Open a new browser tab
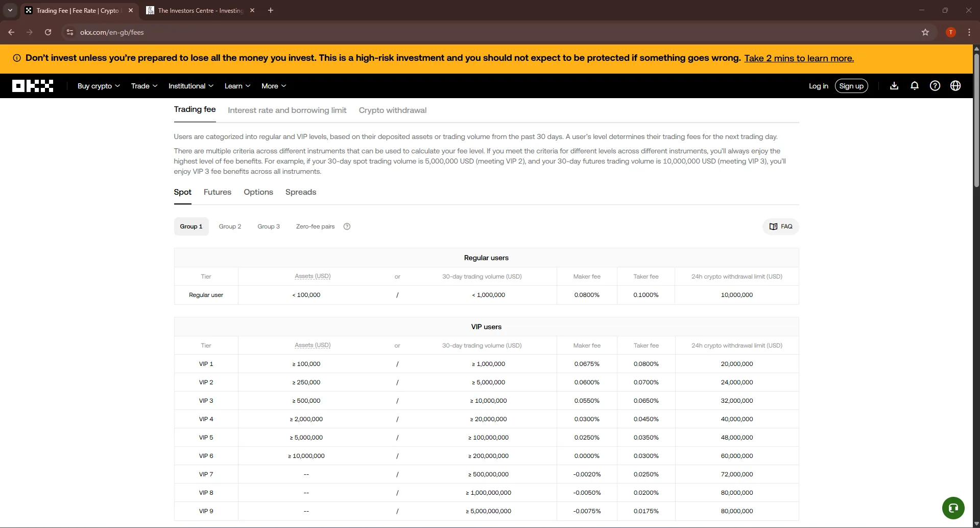980x528 pixels. pyautogui.click(x=271, y=10)
